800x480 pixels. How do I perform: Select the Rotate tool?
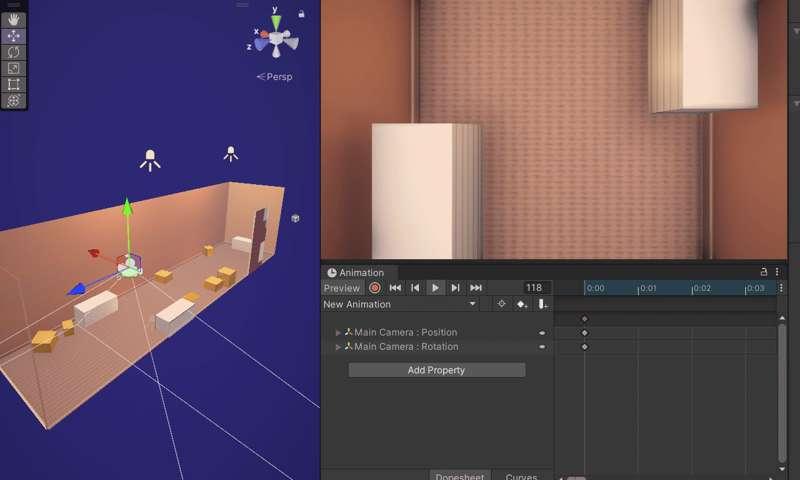tap(13, 52)
